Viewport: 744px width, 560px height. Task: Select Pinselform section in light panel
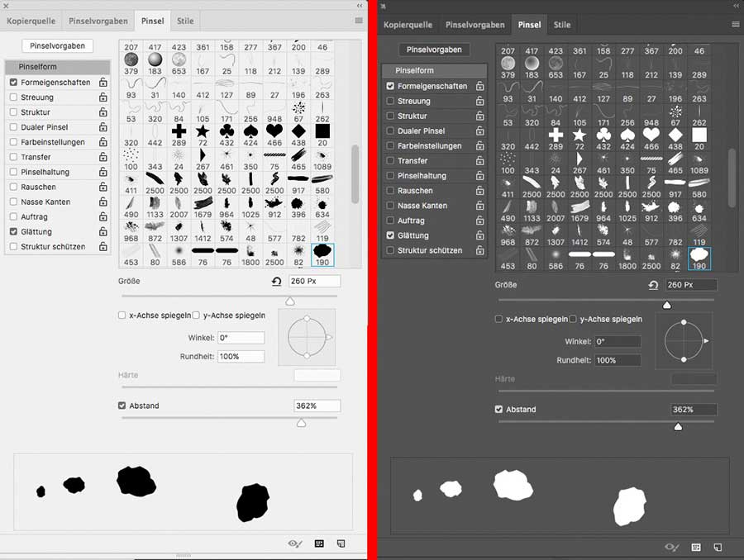(x=57, y=67)
